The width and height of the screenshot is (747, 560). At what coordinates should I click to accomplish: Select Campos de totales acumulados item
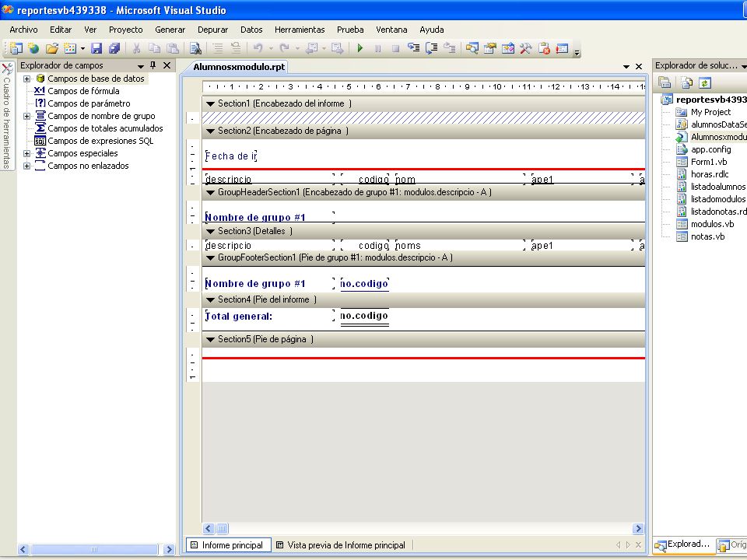pyautogui.click(x=105, y=128)
